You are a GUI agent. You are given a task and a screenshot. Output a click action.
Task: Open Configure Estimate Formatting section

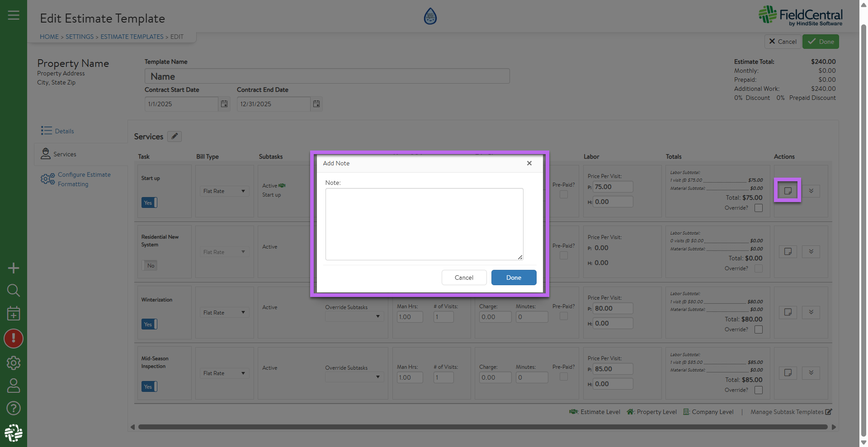tap(84, 179)
